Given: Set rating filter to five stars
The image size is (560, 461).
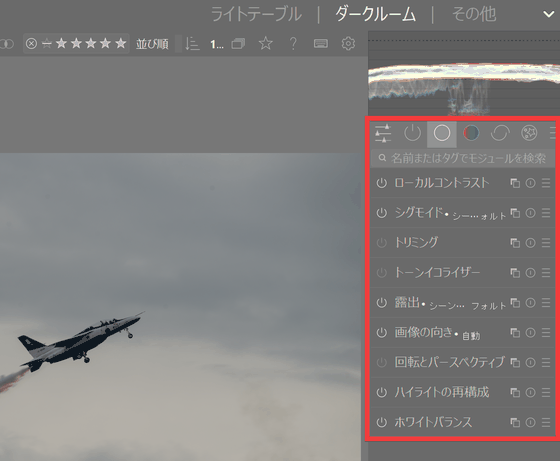Looking at the screenshot, I should click(x=121, y=44).
